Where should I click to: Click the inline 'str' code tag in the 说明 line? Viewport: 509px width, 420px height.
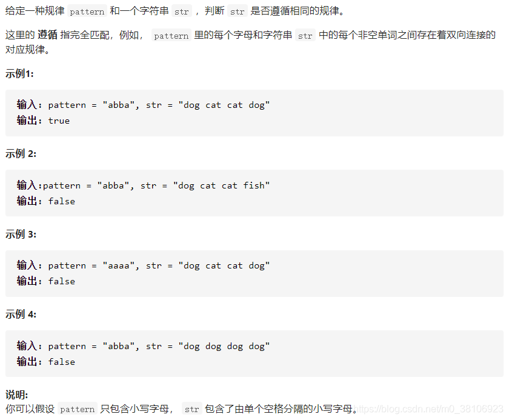pos(192,409)
